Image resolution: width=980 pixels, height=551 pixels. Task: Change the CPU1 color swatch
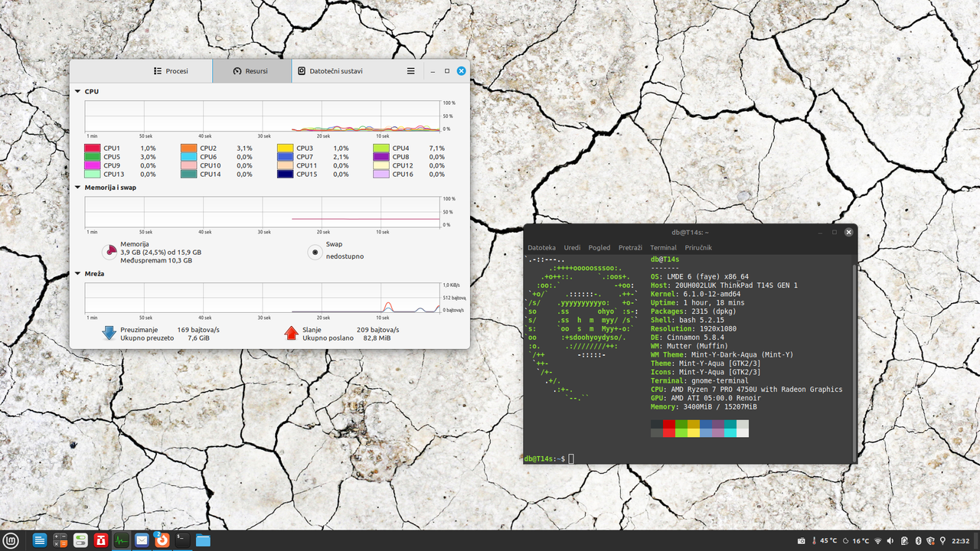(x=92, y=148)
